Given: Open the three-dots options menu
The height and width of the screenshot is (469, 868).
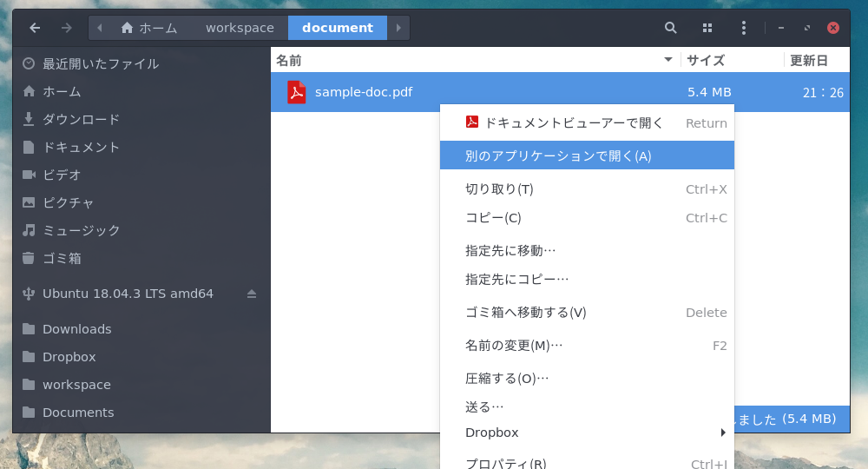Looking at the screenshot, I should (744, 28).
